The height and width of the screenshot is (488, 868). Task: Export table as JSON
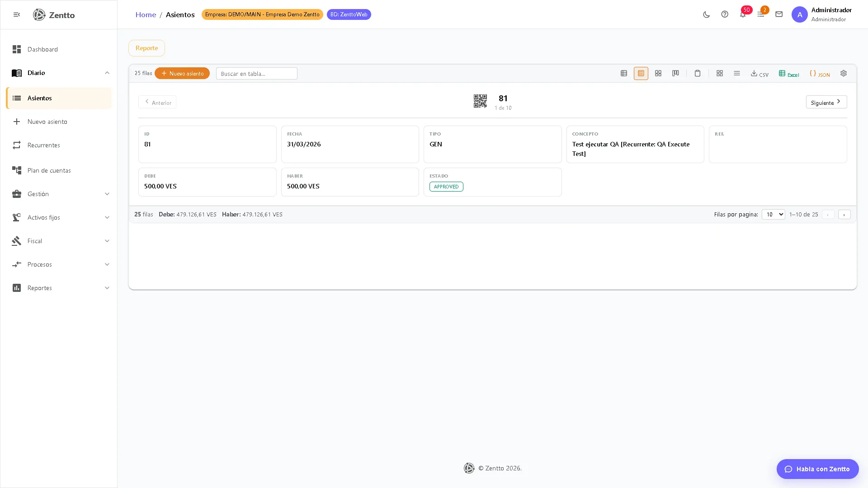pos(820,74)
